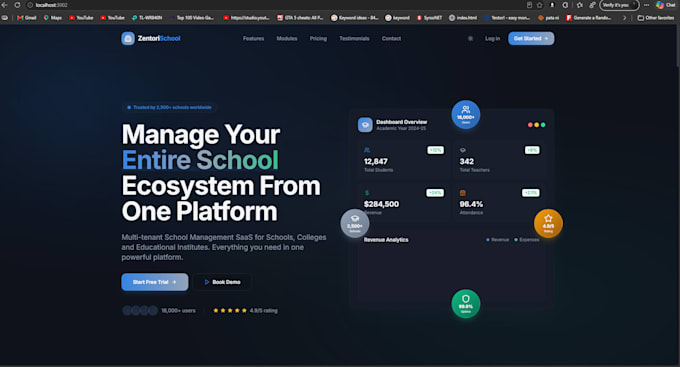Click the Start Free Trial button
680x367 pixels.
coord(155,282)
